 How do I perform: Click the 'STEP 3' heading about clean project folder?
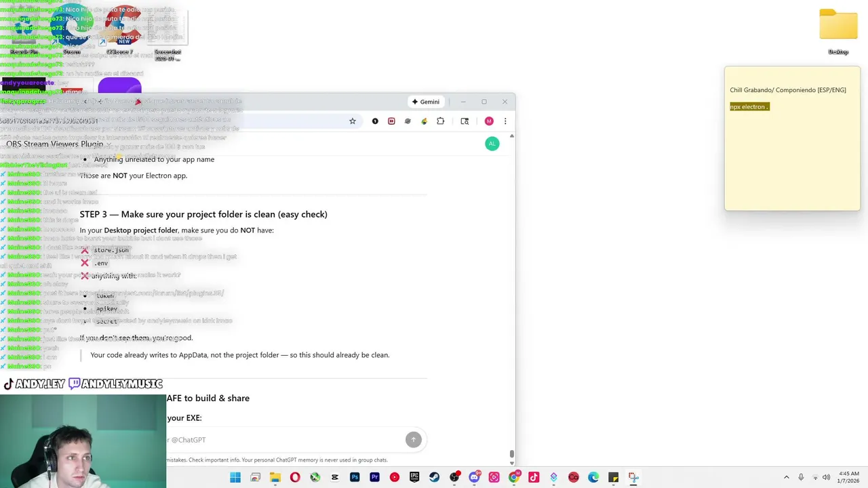203,214
